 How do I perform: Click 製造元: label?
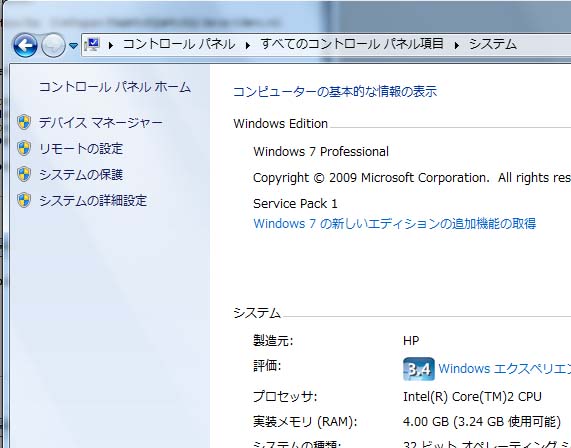(x=273, y=341)
